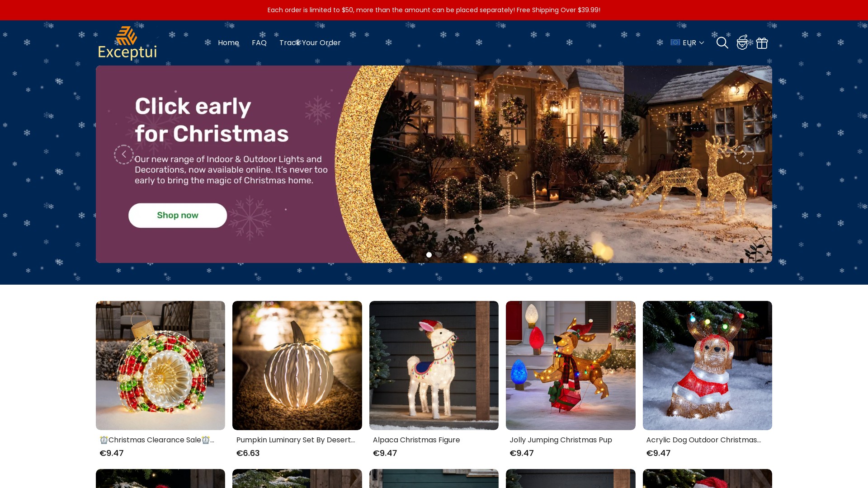
Task: Open the search magnifier icon
Action: pyautogui.click(x=722, y=43)
